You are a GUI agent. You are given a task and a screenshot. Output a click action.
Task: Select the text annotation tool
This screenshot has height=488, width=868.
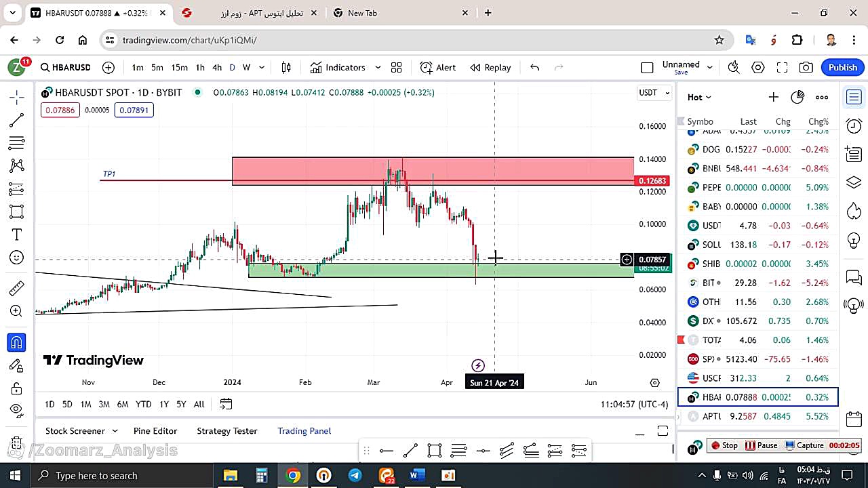(17, 235)
